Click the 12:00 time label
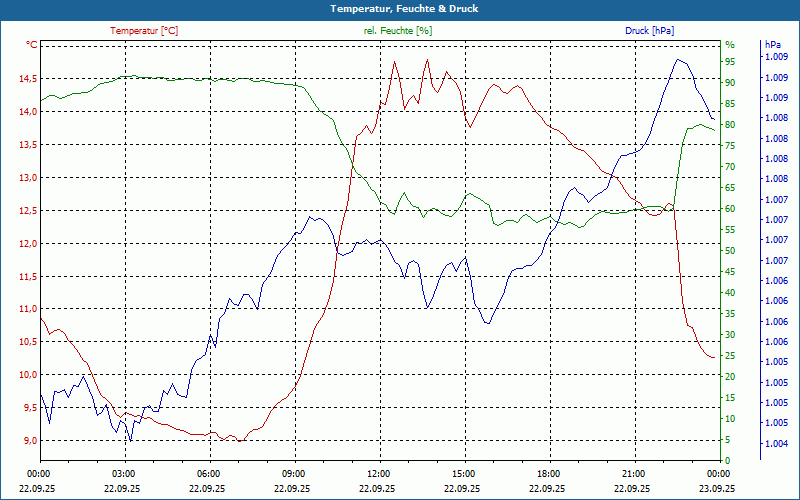Screen dimensions: 800x500 click(379, 474)
